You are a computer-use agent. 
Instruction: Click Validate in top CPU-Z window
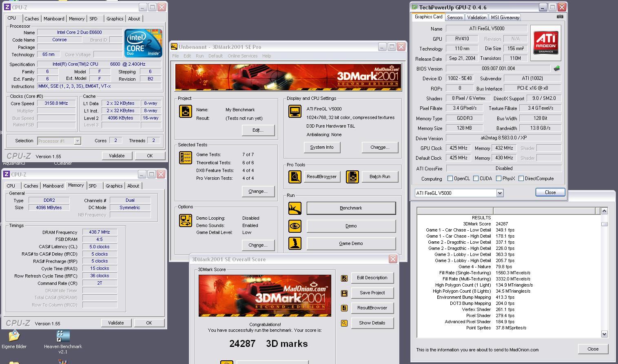point(117,156)
